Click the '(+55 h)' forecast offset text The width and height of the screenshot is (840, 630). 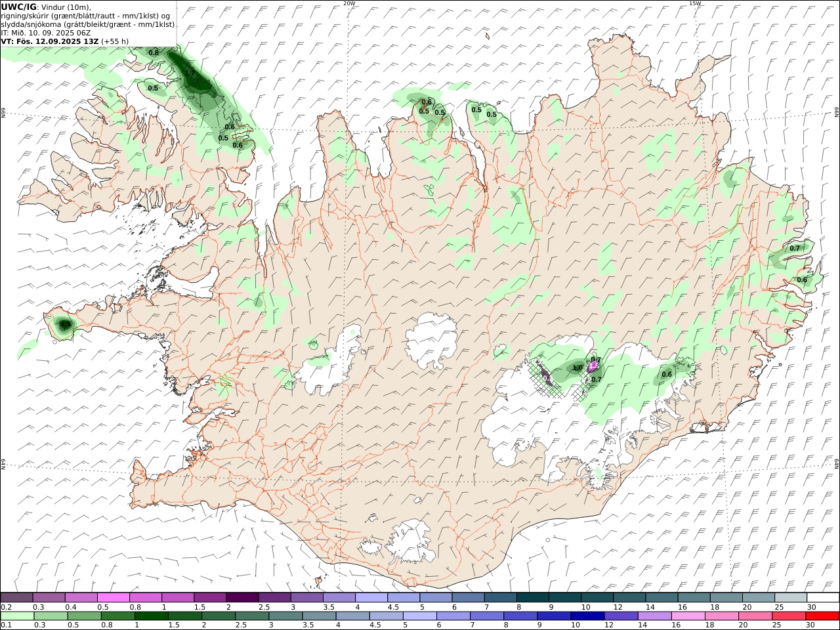(115, 41)
